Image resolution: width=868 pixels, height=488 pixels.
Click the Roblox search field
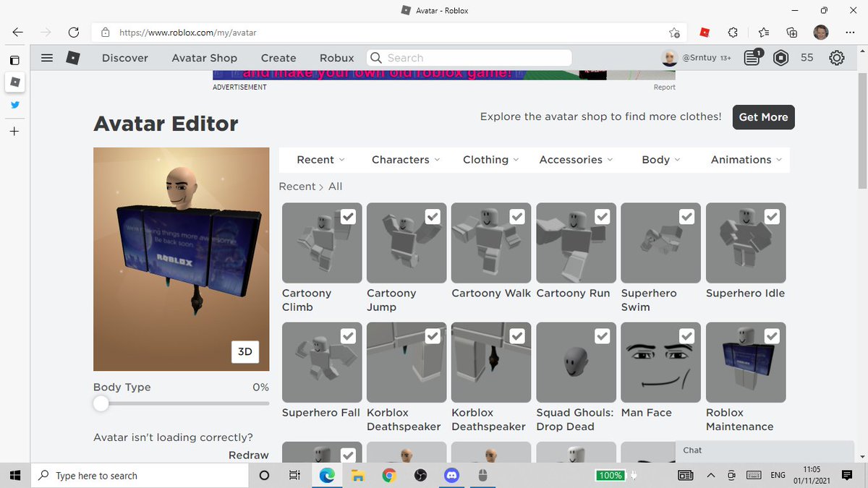(469, 58)
